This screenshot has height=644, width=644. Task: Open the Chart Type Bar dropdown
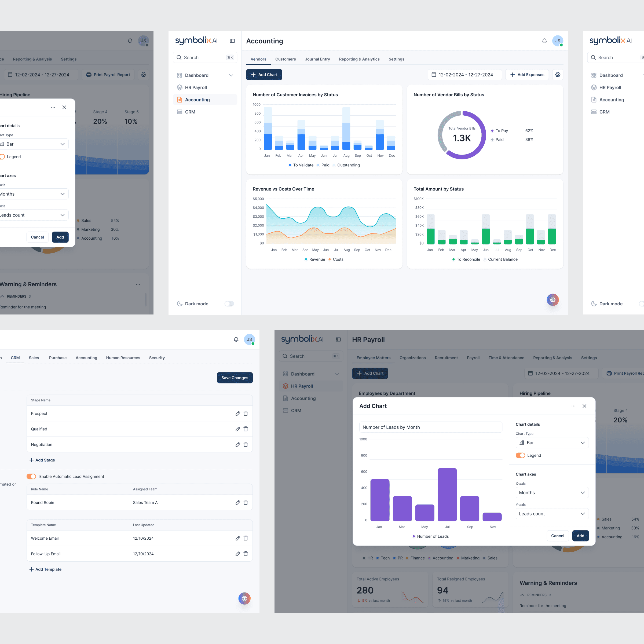pyautogui.click(x=552, y=443)
